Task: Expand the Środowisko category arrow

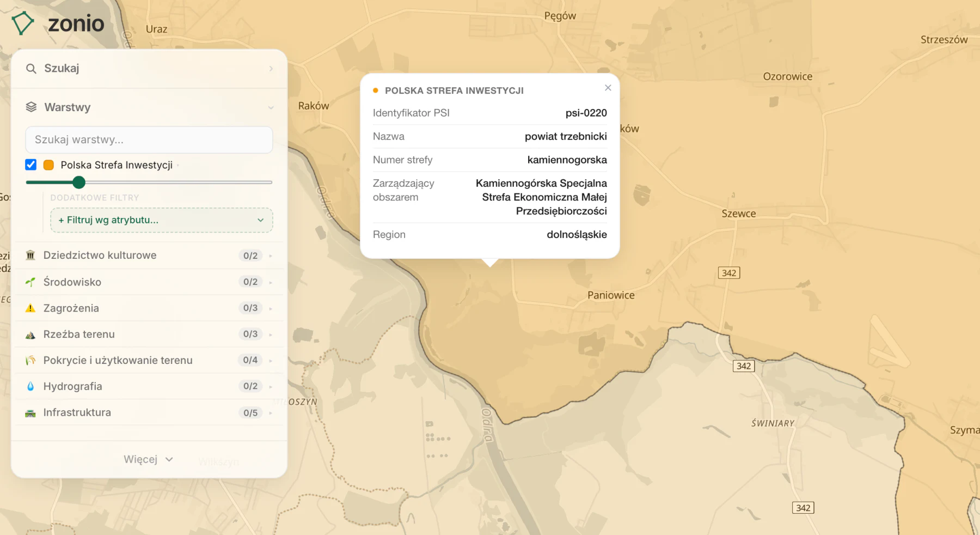Action: pyautogui.click(x=271, y=282)
